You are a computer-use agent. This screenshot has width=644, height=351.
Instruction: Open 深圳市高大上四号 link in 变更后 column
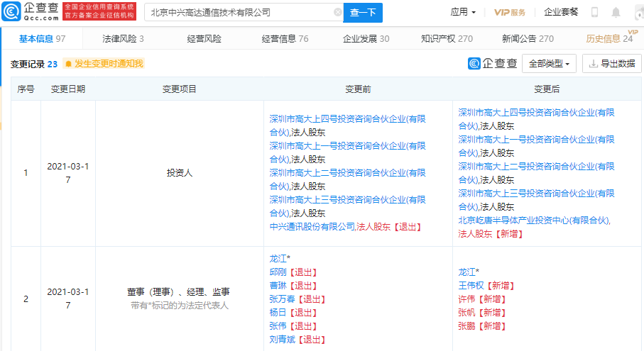[536, 119]
